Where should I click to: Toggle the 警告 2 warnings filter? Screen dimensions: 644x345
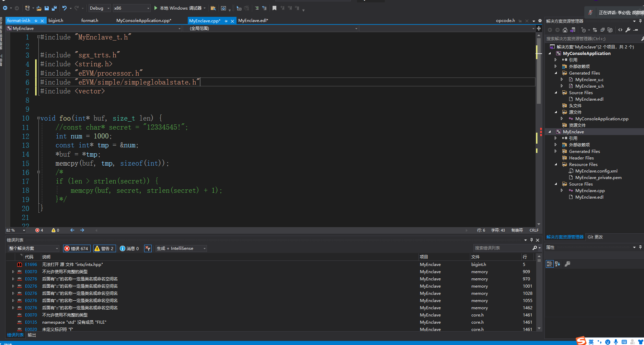(104, 248)
